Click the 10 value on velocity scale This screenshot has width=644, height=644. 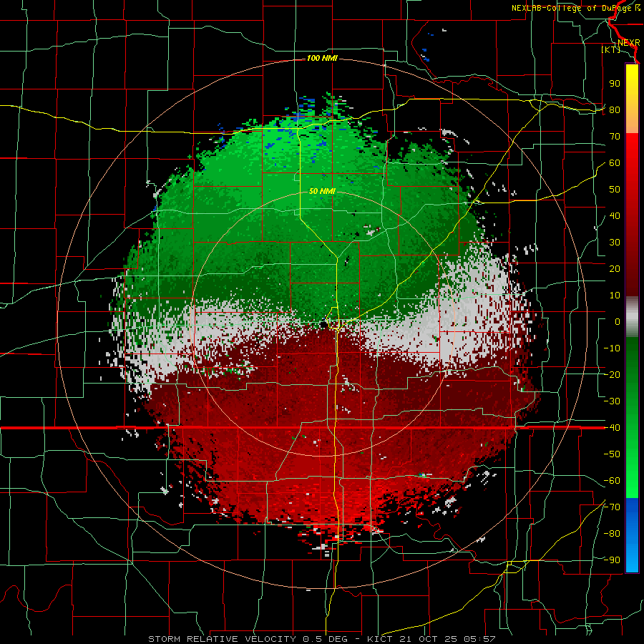615,296
